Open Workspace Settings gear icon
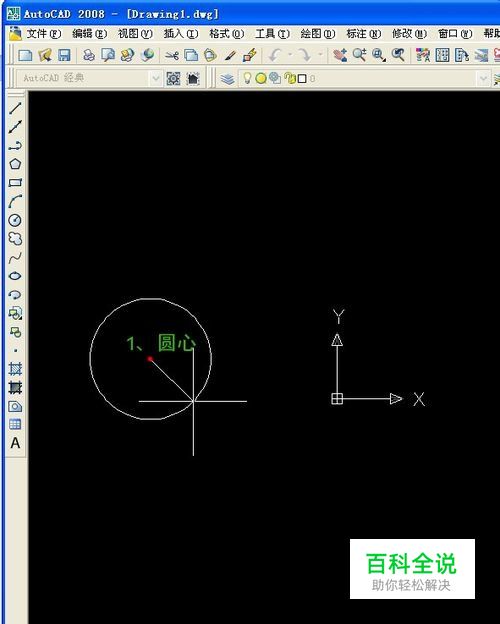The image size is (500, 624). coord(173,78)
